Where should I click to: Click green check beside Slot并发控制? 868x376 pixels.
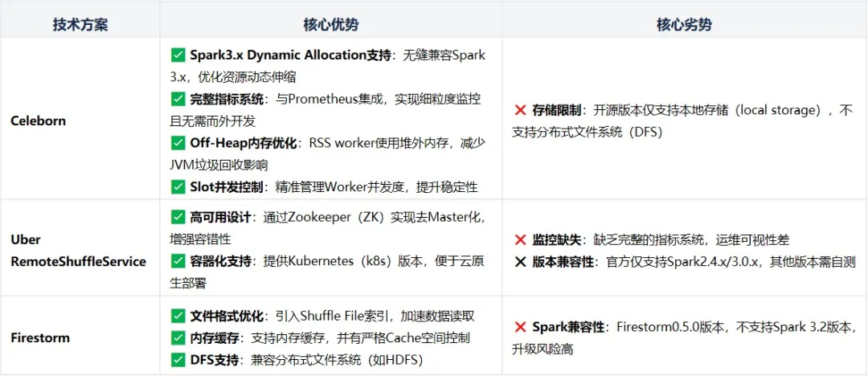click(x=177, y=187)
